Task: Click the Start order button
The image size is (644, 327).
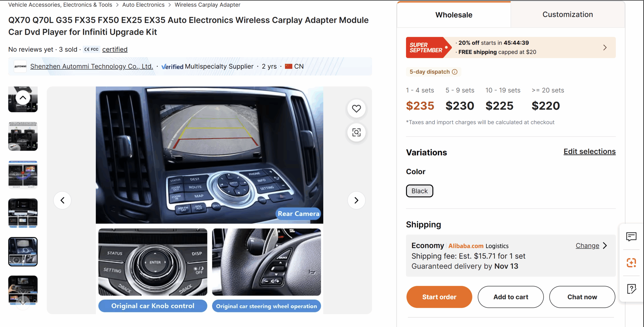Action: pyautogui.click(x=439, y=297)
